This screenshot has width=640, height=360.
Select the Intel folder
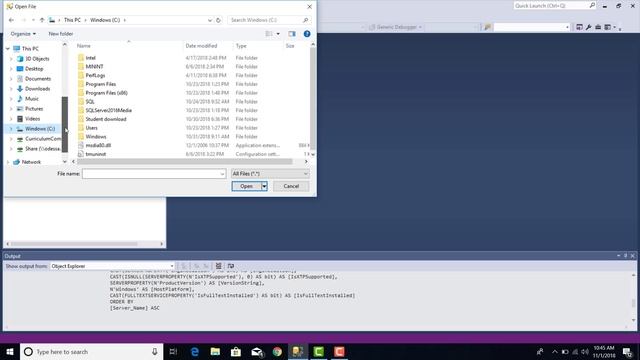pyautogui.click(x=91, y=58)
